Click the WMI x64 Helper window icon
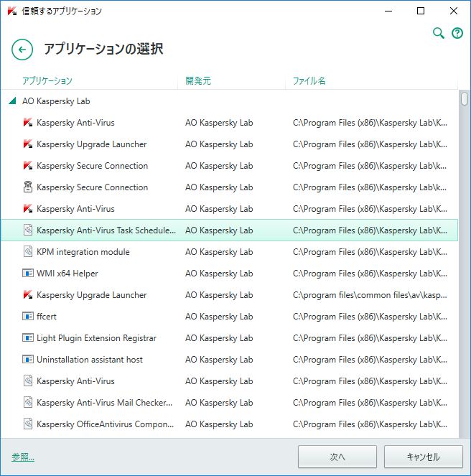Image resolution: width=471 pixels, height=476 pixels. pos(28,274)
